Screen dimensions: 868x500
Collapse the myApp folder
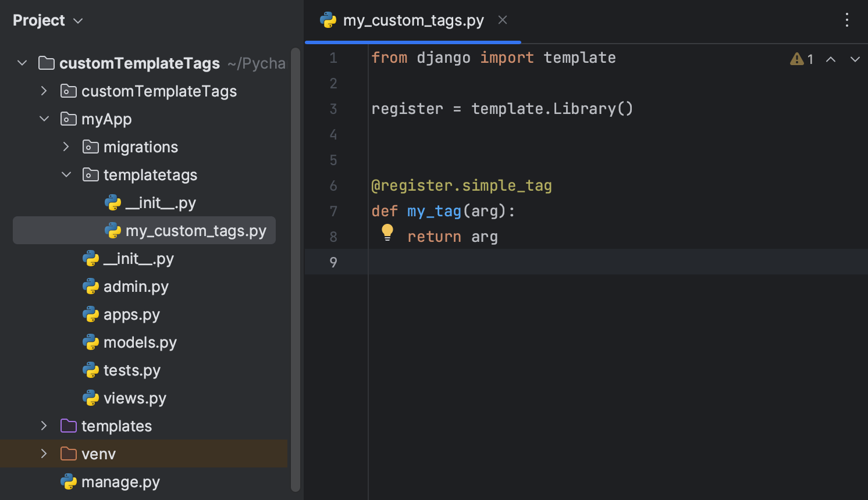click(x=44, y=119)
